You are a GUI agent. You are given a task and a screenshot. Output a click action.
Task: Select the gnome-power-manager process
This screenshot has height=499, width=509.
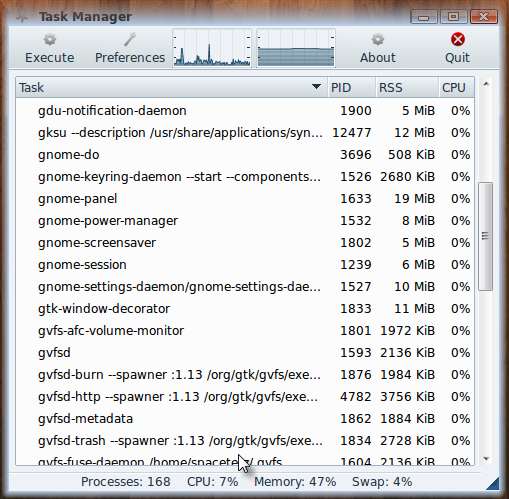tap(245, 221)
